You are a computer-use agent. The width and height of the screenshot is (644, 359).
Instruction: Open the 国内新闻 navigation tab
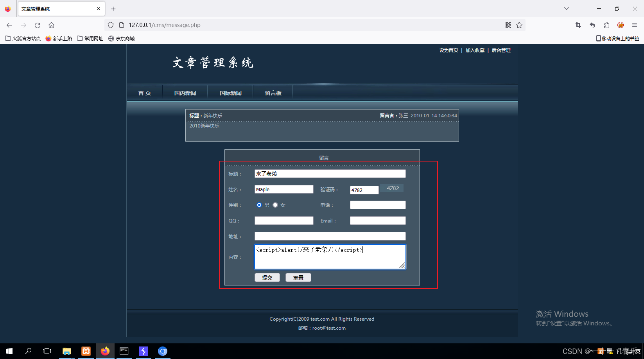click(185, 93)
